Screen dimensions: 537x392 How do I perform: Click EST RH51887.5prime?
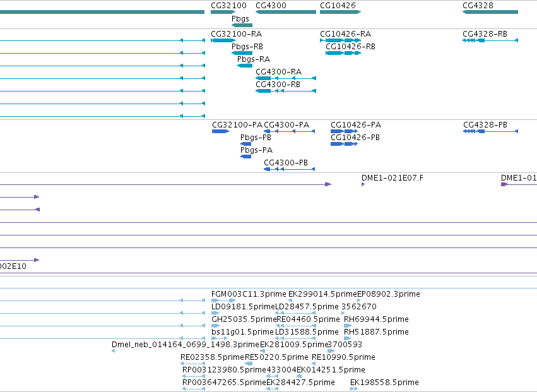(x=376, y=332)
